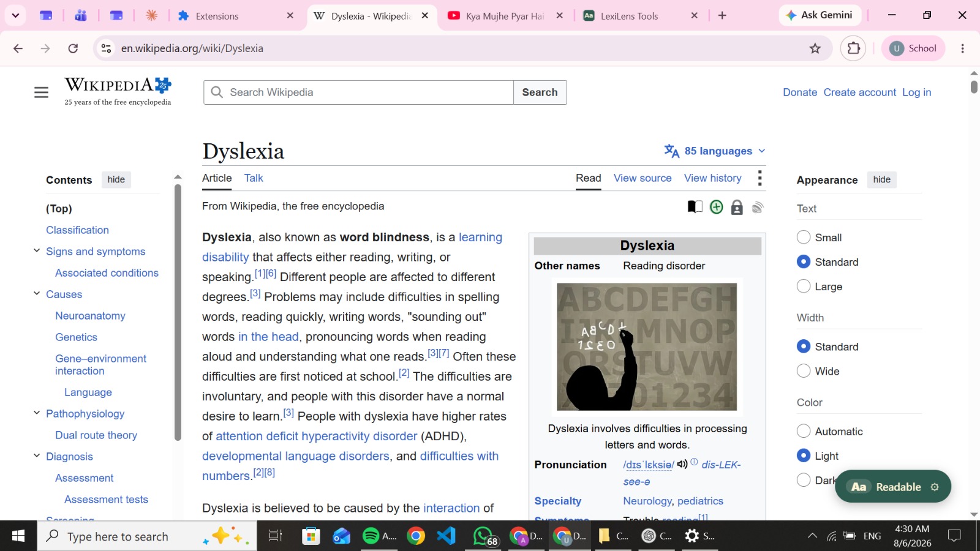Screen dimensions: 980x551
Task: Click the Wikipedia logo to go home
Action: coord(118,91)
